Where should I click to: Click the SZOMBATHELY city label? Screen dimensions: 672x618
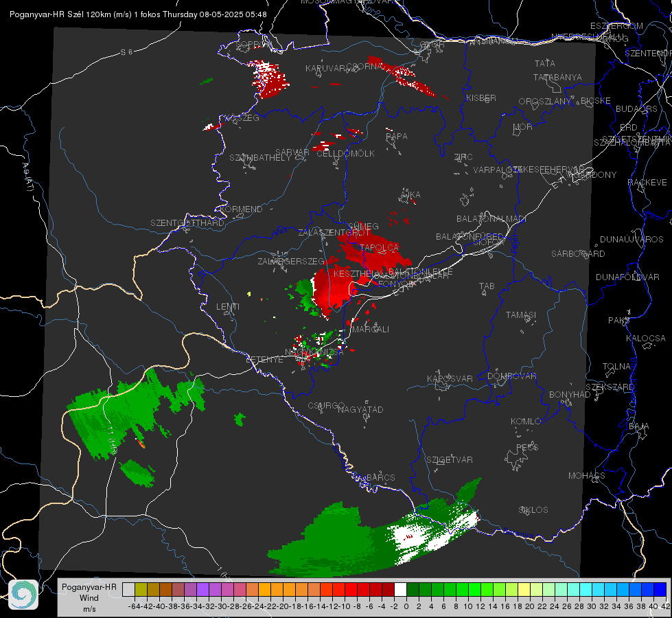tap(260, 158)
